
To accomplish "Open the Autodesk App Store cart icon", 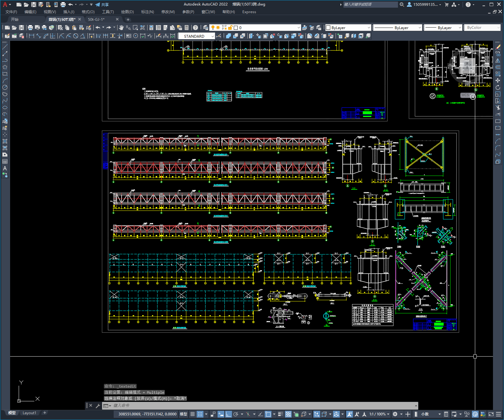I will (x=446, y=5).
